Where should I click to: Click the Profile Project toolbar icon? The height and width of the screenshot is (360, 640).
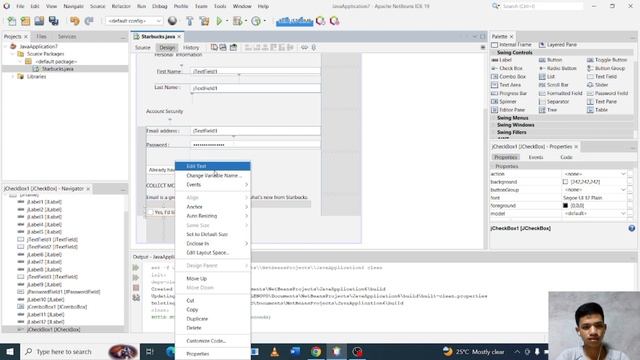click(256, 21)
